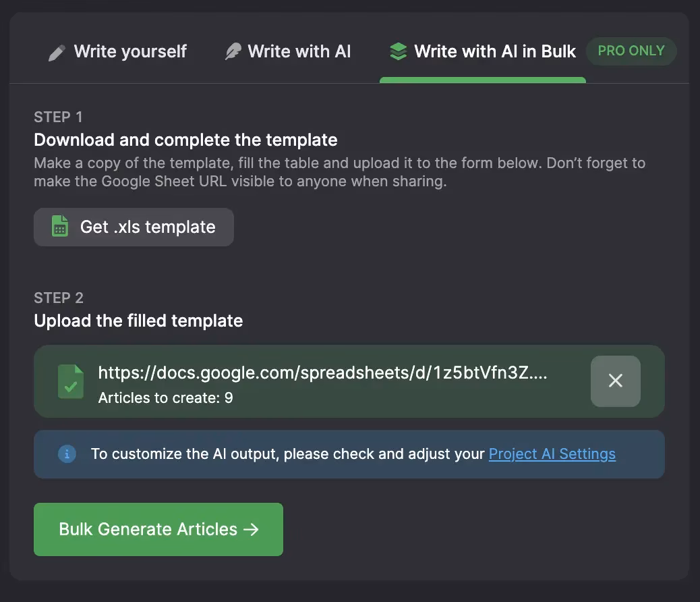Click the PRO ONLY badge

click(x=631, y=51)
